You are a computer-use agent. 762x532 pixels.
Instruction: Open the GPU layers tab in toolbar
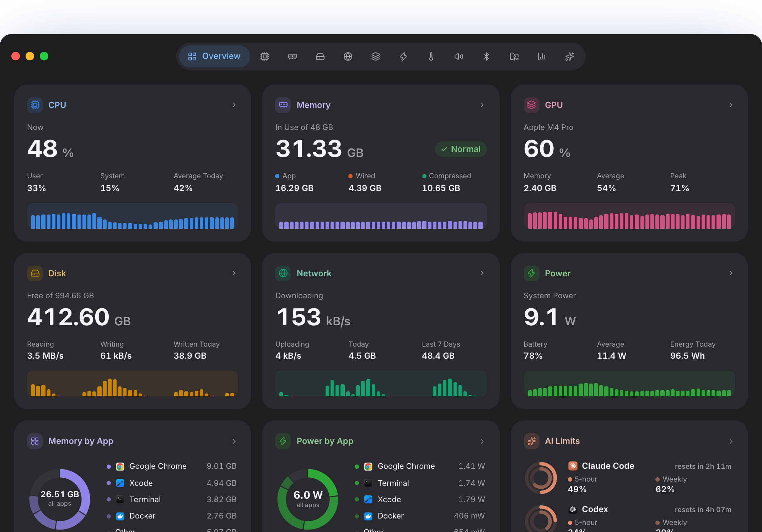pos(376,56)
